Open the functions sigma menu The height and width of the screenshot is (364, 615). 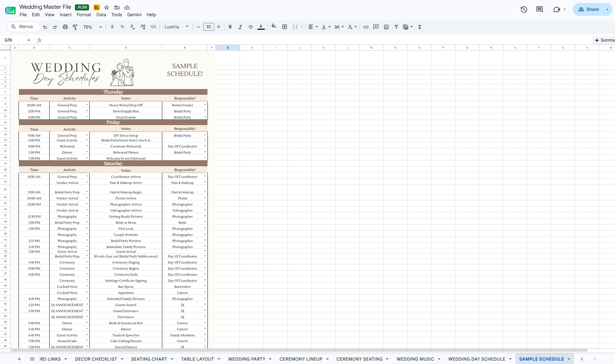[x=420, y=27]
